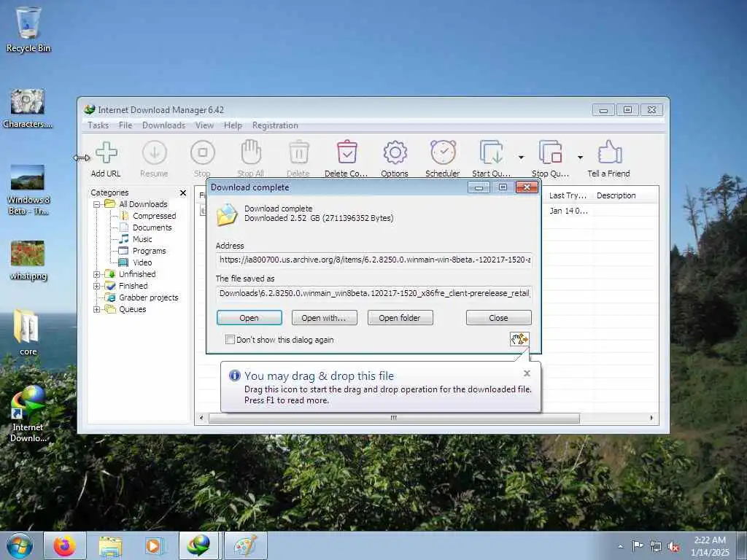
Task: Open Paint from the taskbar
Action: click(245, 545)
